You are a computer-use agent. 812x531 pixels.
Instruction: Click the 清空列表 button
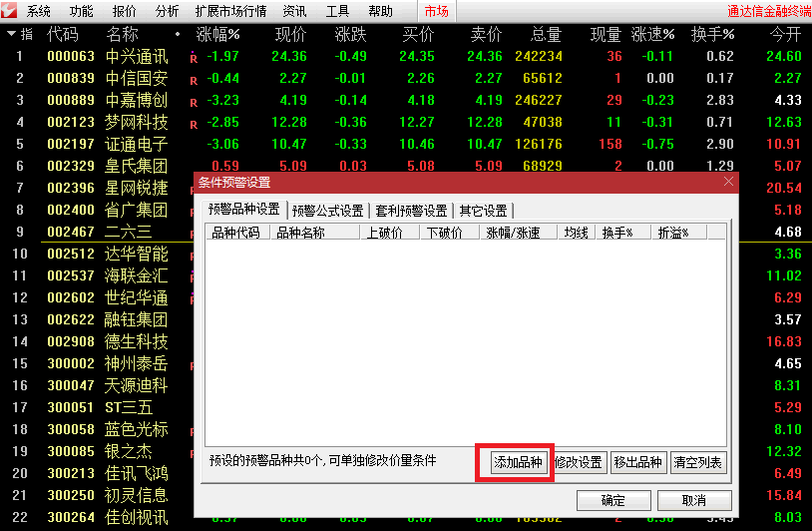click(697, 462)
